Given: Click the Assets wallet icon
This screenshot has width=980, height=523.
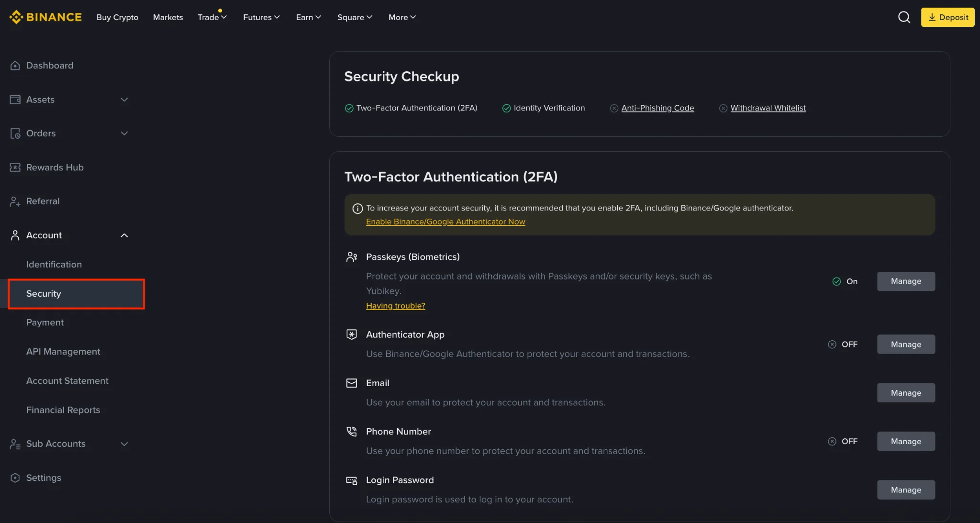Looking at the screenshot, I should [15, 100].
